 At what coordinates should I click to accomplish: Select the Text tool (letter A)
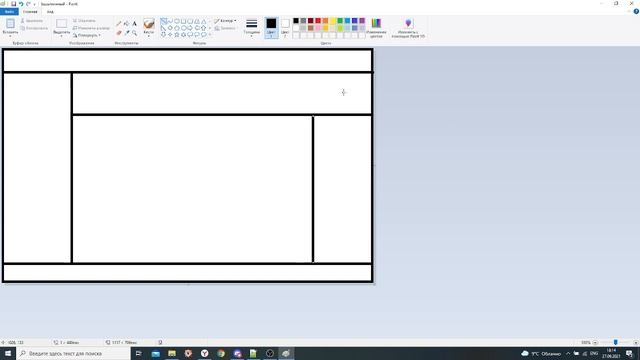click(134, 24)
